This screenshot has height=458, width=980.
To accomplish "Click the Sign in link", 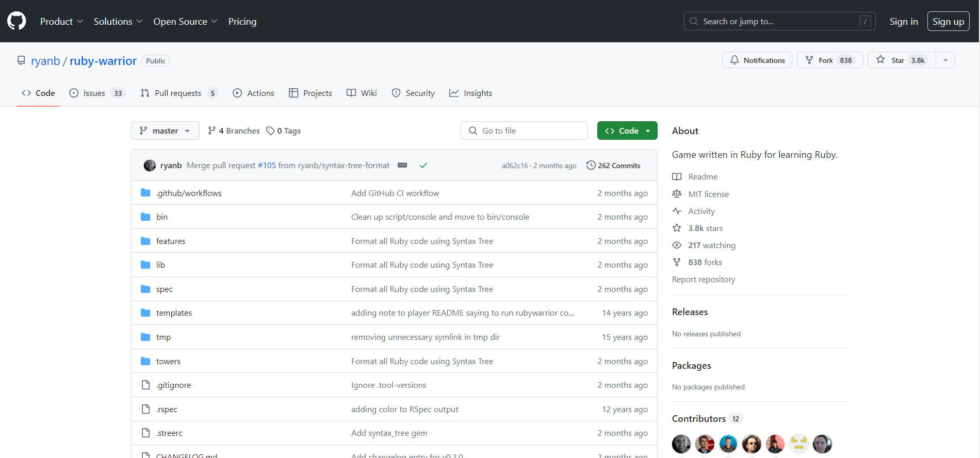I will tap(904, 21).
